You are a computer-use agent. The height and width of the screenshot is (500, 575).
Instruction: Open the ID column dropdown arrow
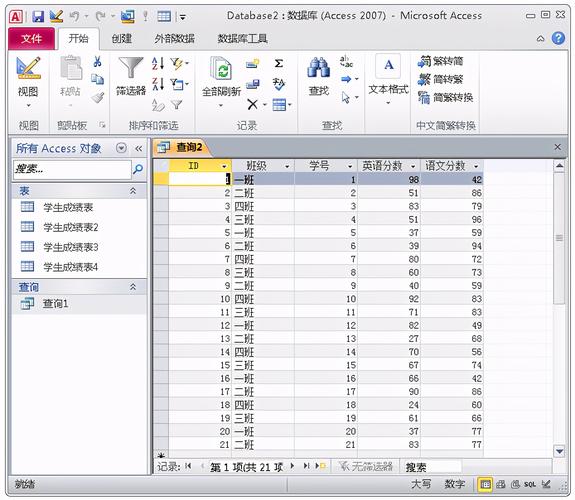(x=224, y=167)
